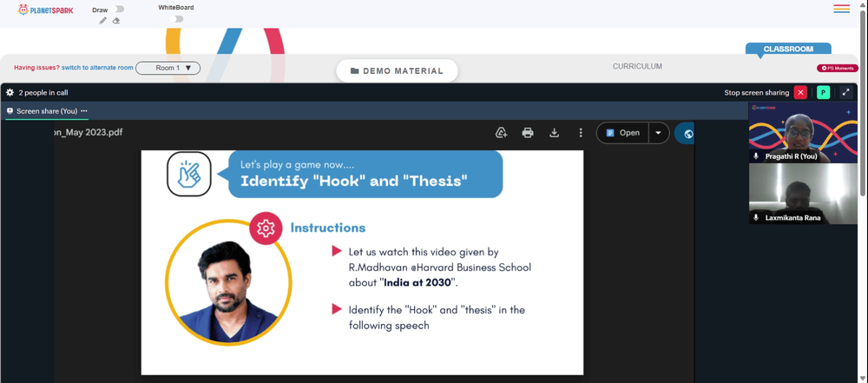Toggle the Draw switch on

click(117, 10)
